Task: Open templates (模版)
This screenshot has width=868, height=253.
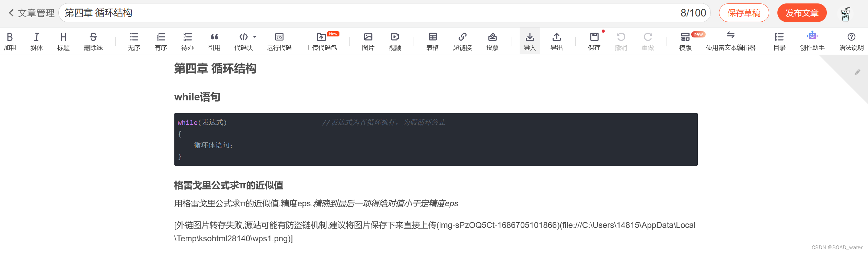Action: click(685, 41)
